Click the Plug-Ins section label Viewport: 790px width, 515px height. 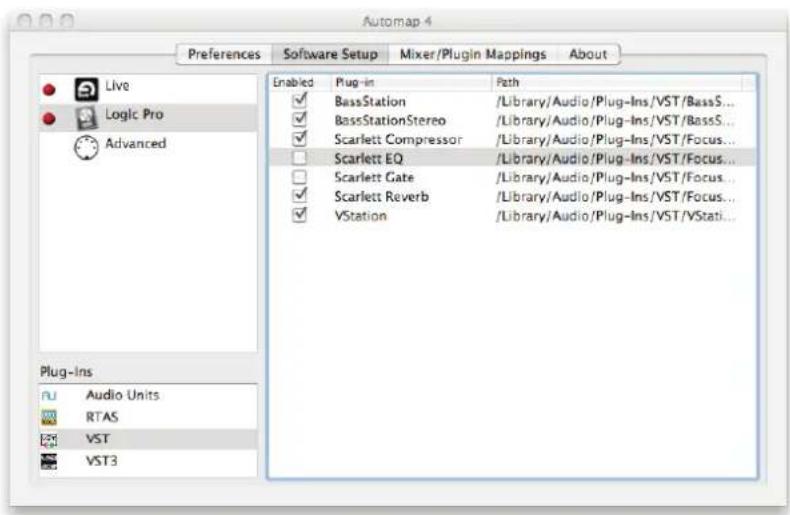click(66, 372)
